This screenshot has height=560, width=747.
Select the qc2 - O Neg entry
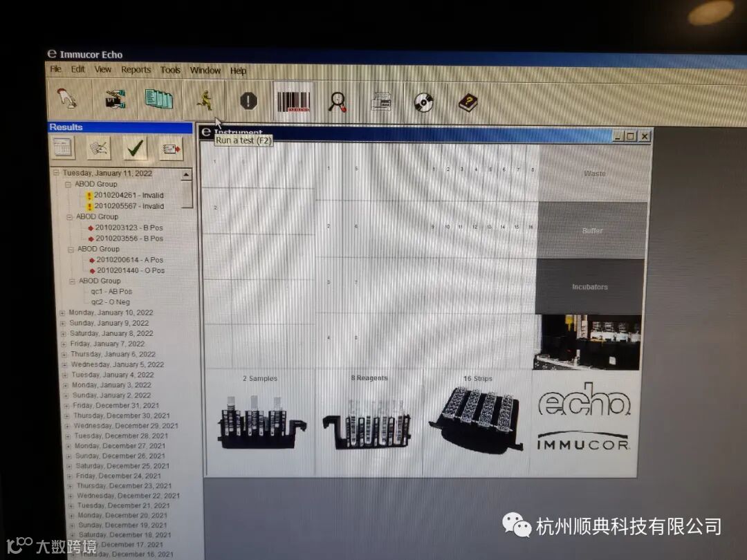(111, 302)
